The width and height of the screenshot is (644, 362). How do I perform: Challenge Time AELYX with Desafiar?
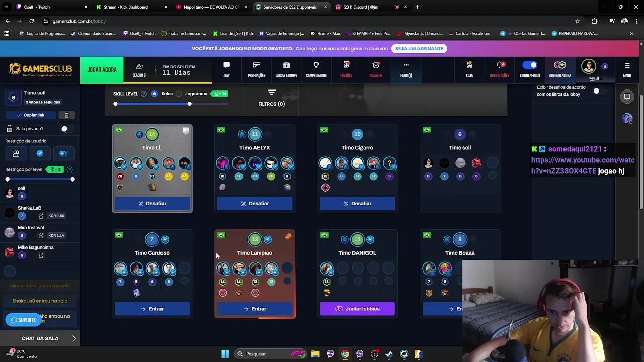(255, 203)
